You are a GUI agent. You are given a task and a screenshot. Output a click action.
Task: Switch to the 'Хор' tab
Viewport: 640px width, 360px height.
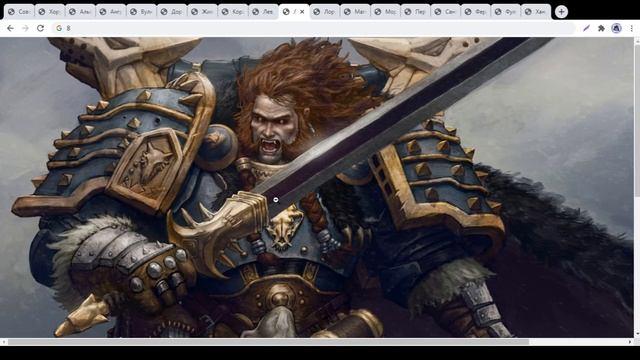point(50,12)
